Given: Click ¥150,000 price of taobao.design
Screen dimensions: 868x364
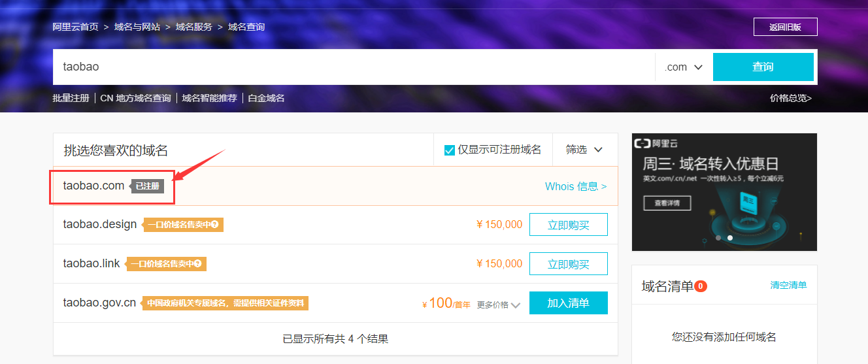Looking at the screenshot, I should pos(499,225).
